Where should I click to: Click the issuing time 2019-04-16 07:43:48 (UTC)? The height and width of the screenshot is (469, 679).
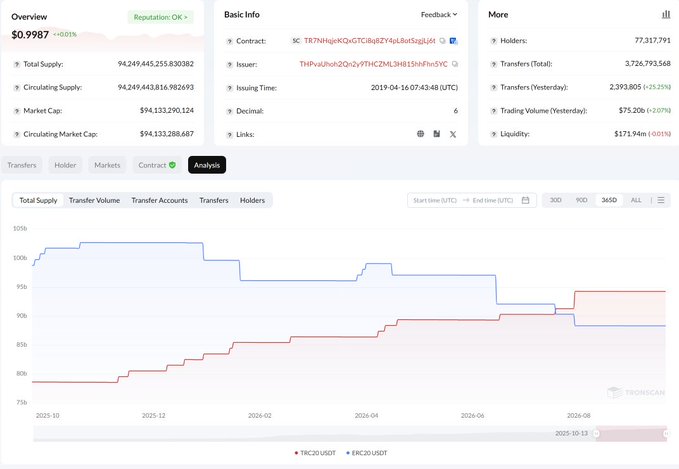coord(414,87)
